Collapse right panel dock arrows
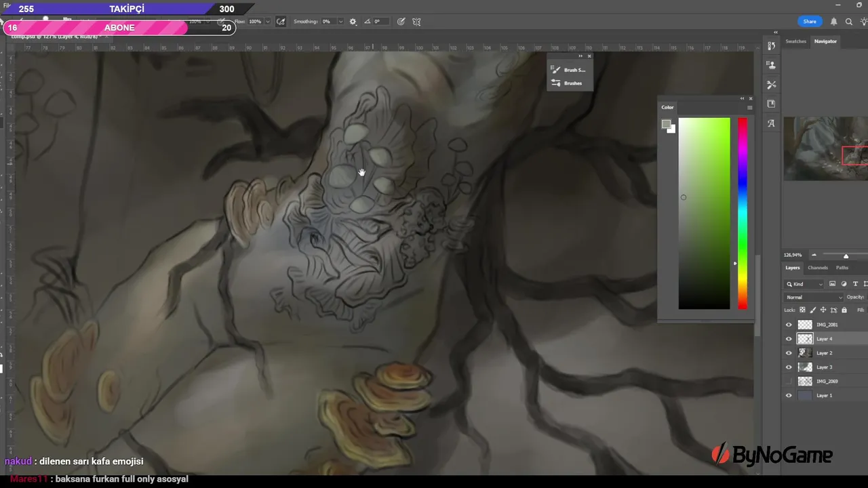Screen dimensions: 868x488 point(776,32)
